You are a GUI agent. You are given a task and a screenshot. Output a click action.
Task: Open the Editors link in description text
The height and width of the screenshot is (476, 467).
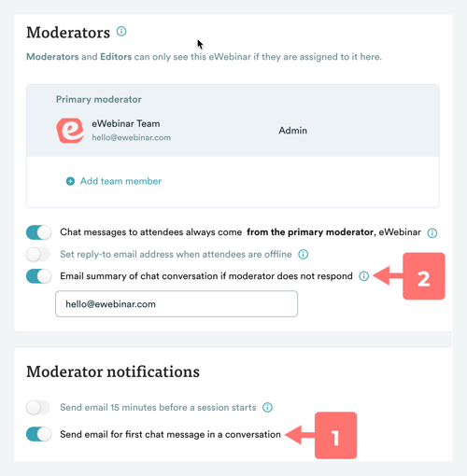click(x=116, y=57)
